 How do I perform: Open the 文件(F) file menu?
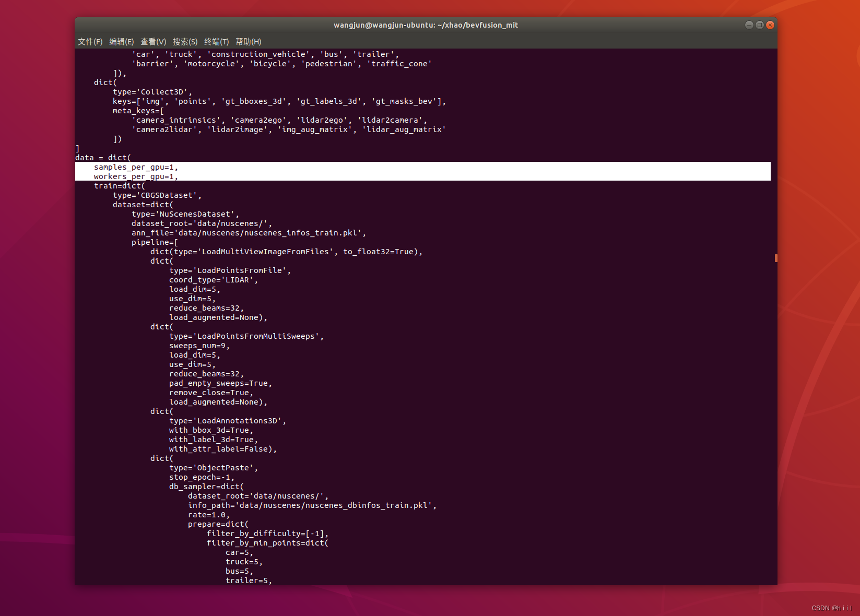click(90, 42)
